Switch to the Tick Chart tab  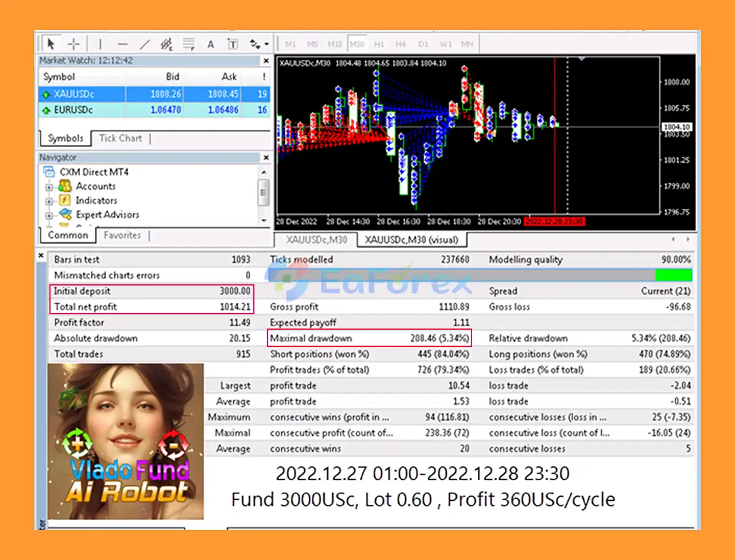click(x=120, y=138)
